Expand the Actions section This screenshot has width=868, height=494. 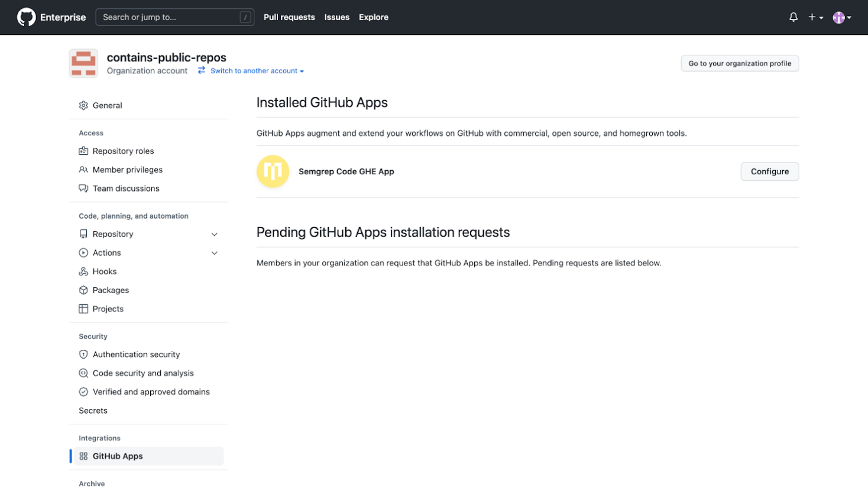(215, 252)
